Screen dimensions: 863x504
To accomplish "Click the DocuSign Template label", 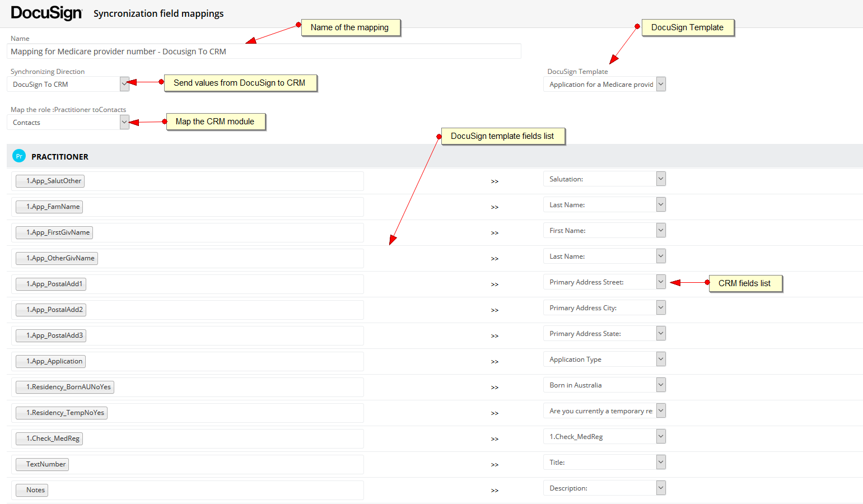I will point(577,72).
